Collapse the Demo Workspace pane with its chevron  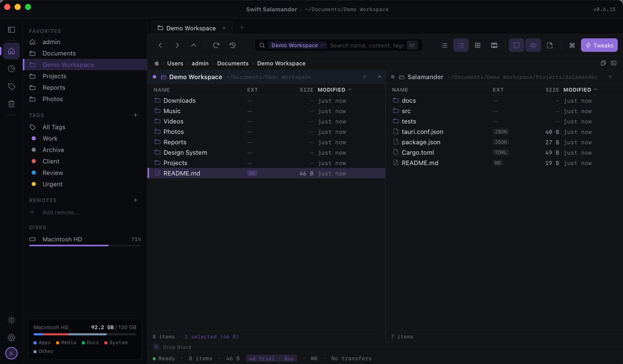[x=380, y=77]
